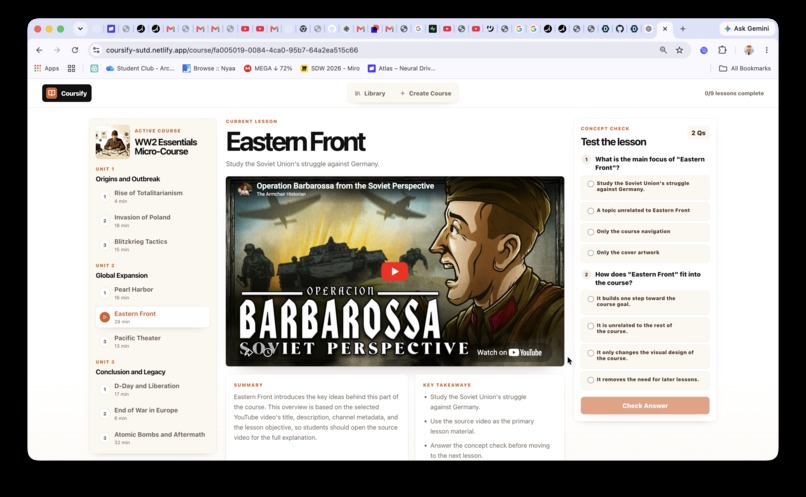Open the Apps grid shortcut in bookmarks bar
This screenshot has height=497, width=806.
click(x=47, y=68)
